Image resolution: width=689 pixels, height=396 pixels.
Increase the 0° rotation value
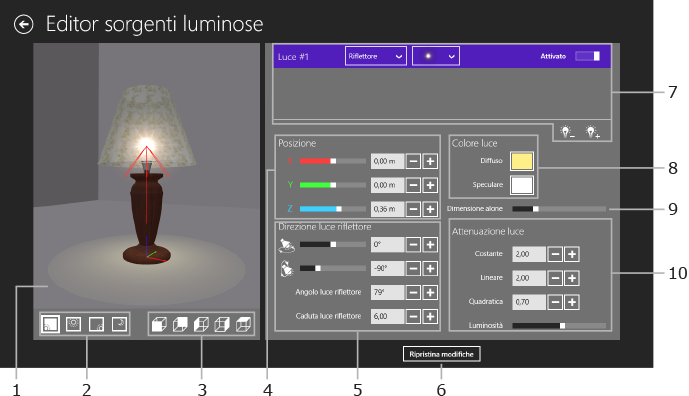(430, 244)
